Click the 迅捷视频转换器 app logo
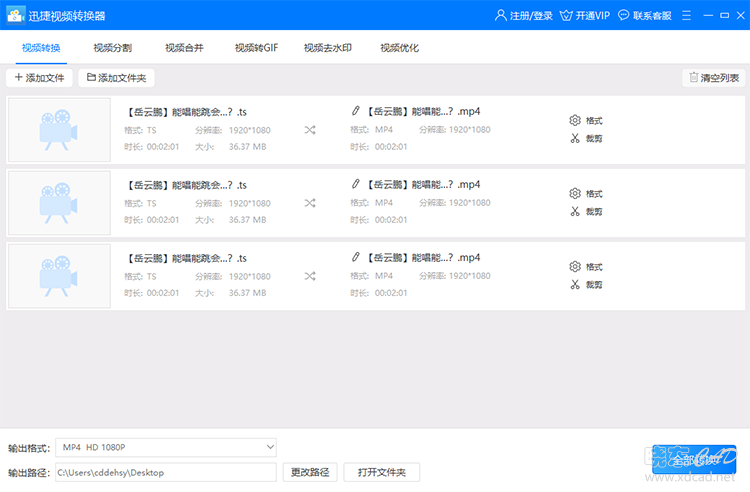This screenshot has height=492, width=750. [x=15, y=15]
